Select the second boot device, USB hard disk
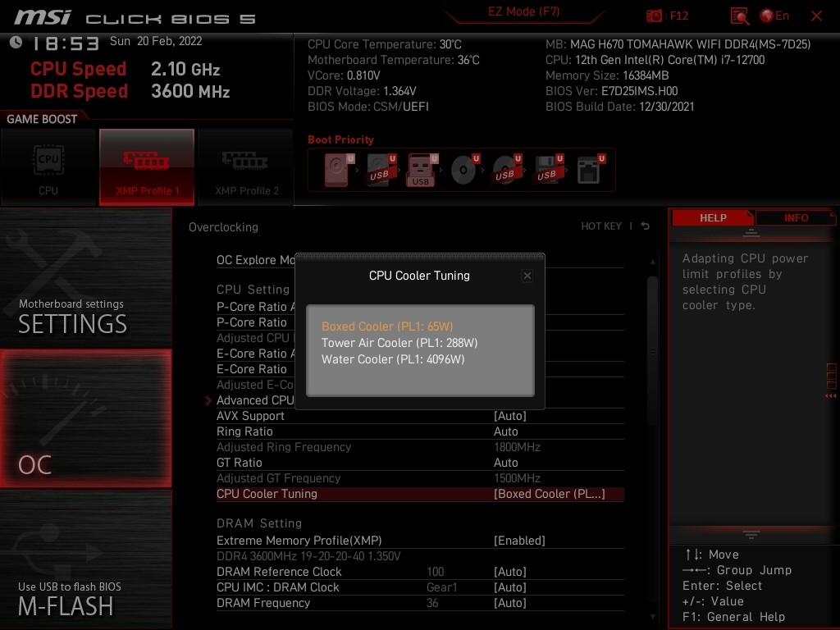 click(381, 171)
